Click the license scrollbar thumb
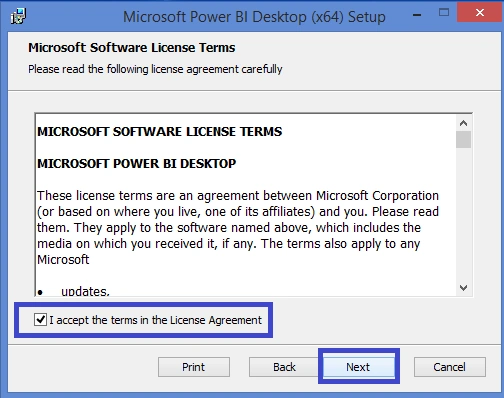Screen dimensions: 504x398 (463, 139)
